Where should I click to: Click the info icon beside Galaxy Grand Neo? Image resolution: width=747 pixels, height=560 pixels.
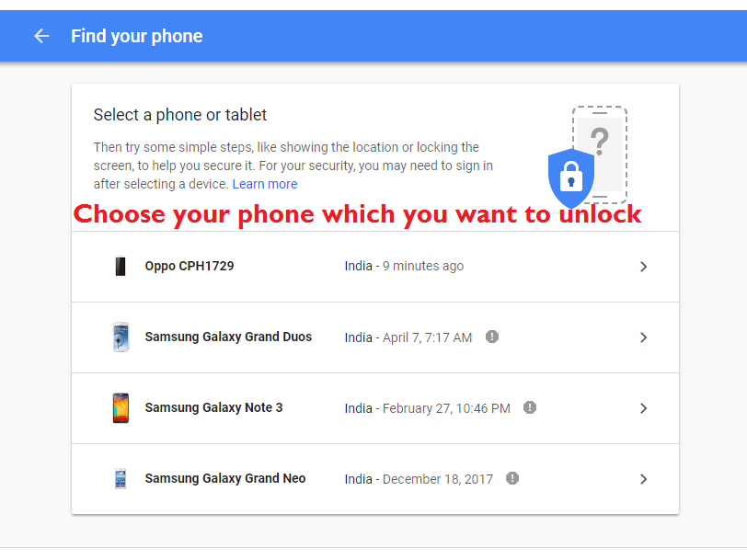[512, 478]
